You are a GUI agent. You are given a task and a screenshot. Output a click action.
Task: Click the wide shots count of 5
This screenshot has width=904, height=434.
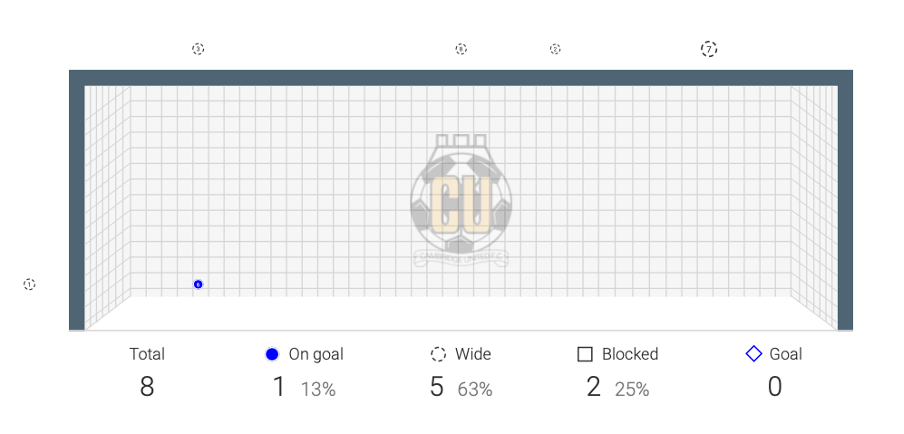click(436, 387)
